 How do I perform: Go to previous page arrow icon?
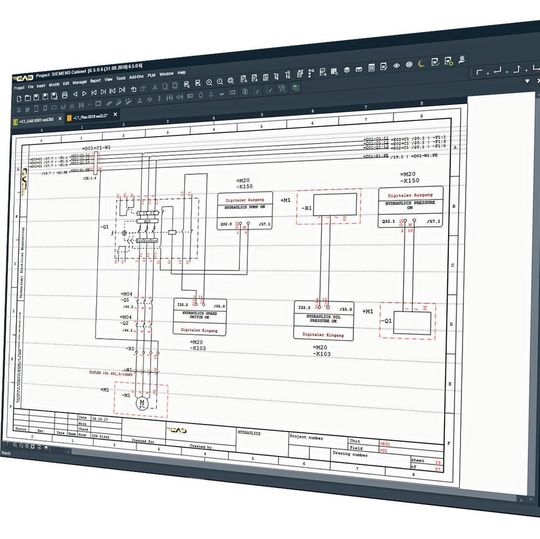click(x=75, y=94)
